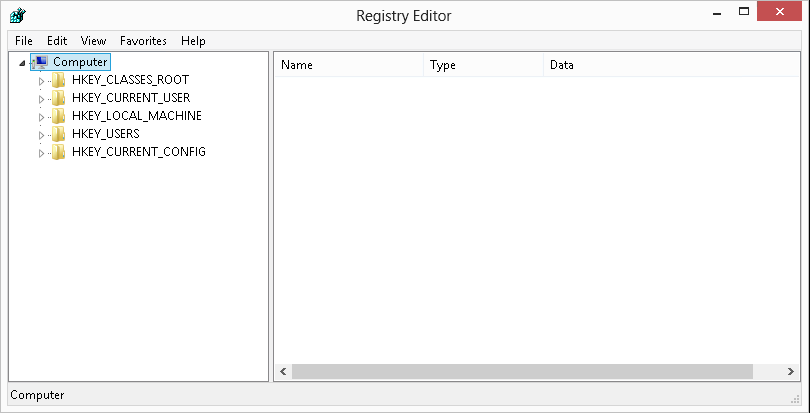Screen dimensions: 810x413
Task: Expand the HKEY_CURRENT_CONFIG key
Action: 41,152
